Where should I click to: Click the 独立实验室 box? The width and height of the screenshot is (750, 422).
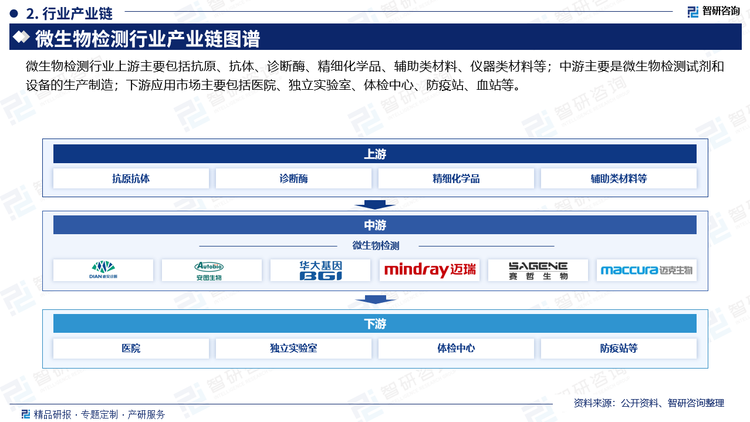click(294, 348)
